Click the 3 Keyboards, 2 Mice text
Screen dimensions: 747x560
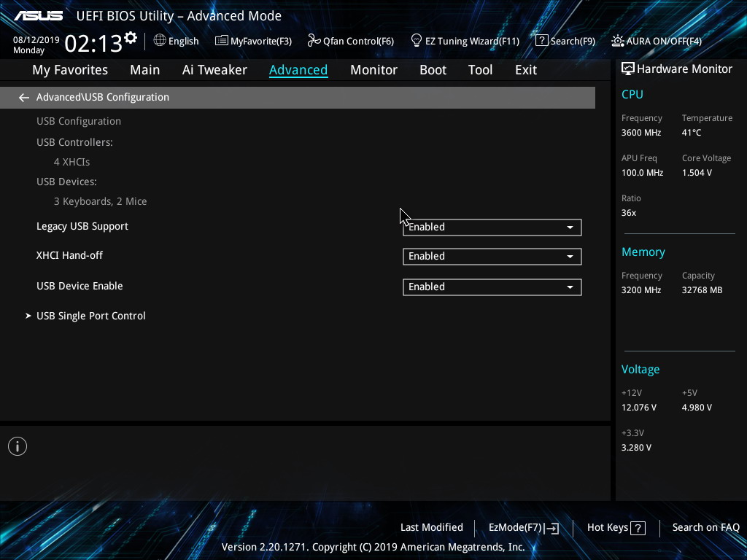pyautogui.click(x=100, y=201)
